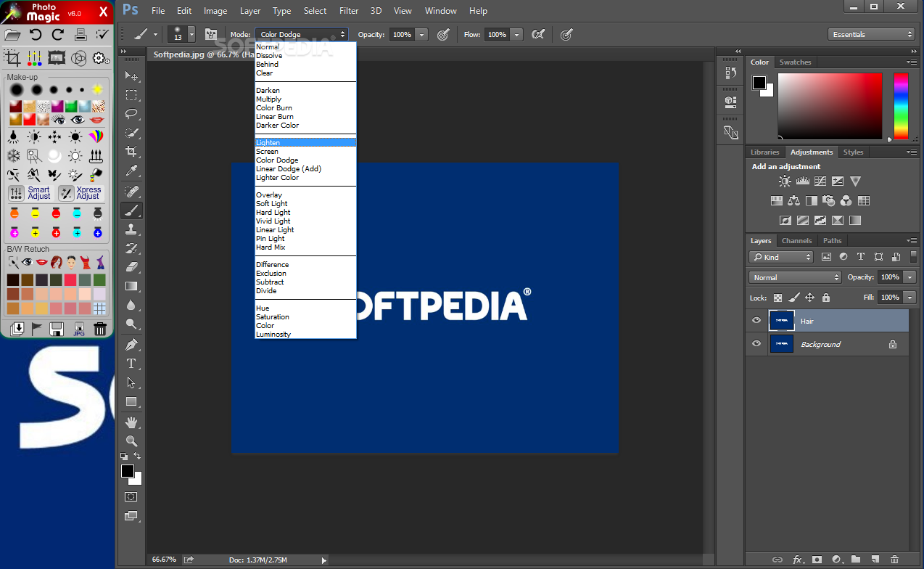This screenshot has height=569, width=924.
Task: Toggle lock position
Action: pyautogui.click(x=809, y=298)
